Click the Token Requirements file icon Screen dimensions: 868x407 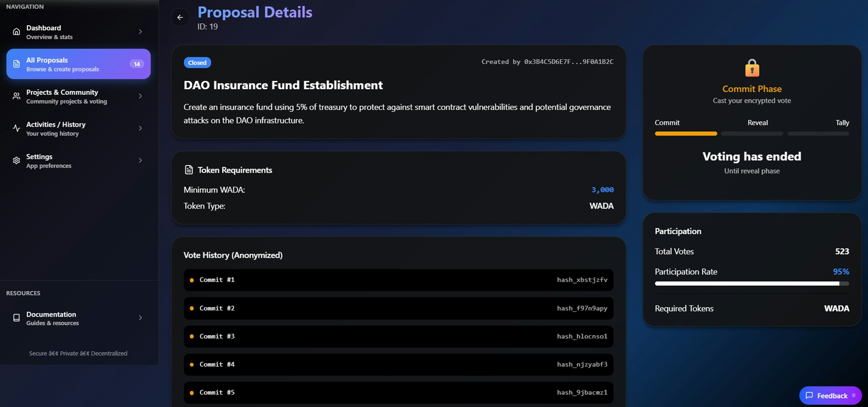coord(189,170)
